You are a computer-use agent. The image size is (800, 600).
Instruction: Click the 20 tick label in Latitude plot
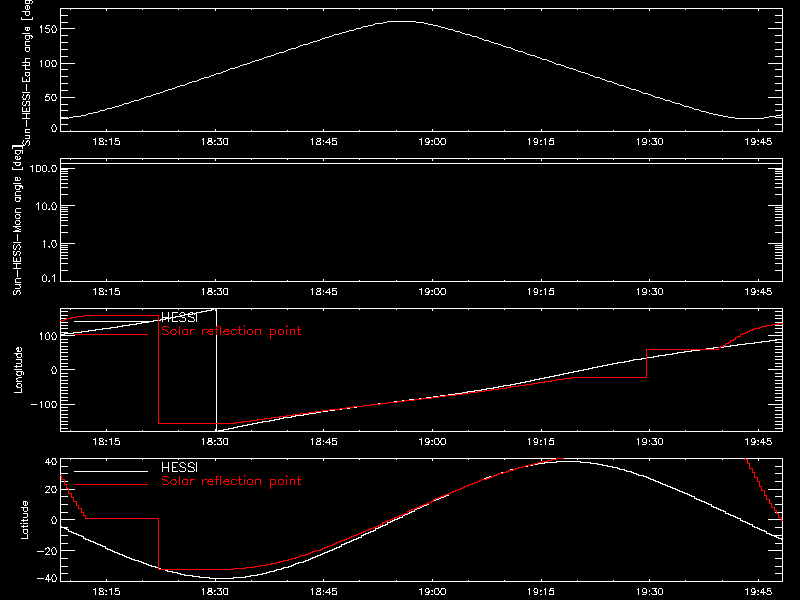pyautogui.click(x=51, y=490)
